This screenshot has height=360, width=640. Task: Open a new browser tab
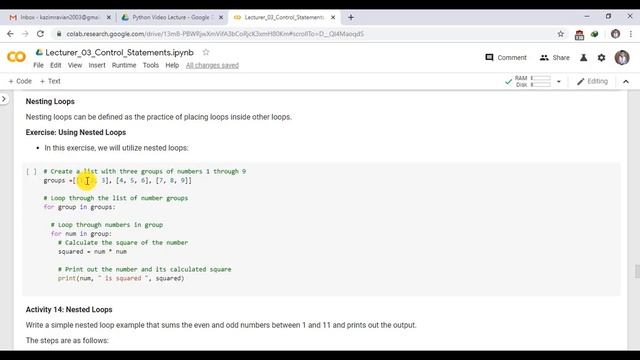[x=351, y=17]
